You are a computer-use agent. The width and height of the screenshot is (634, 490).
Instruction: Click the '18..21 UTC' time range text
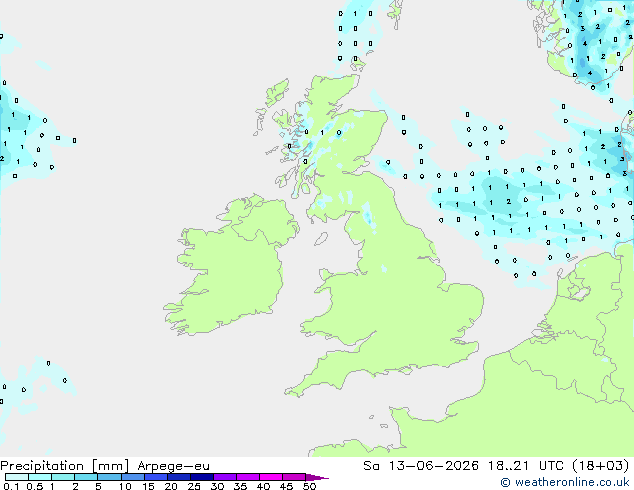526,466
